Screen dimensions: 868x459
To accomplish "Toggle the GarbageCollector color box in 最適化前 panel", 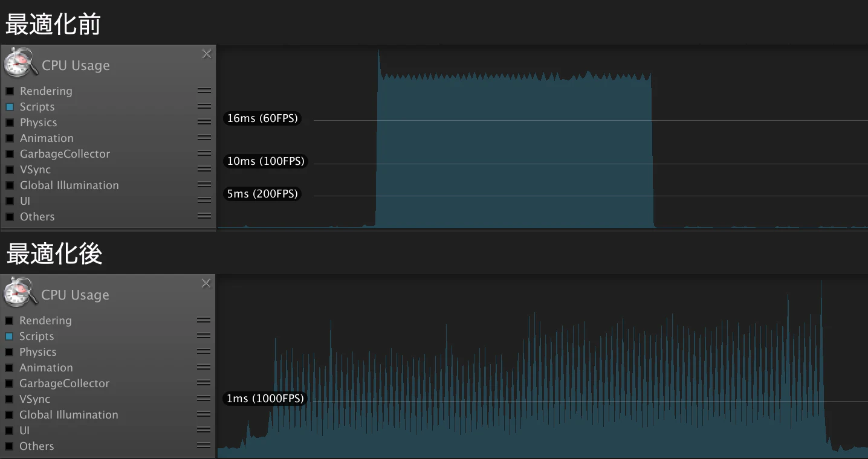I will point(10,154).
